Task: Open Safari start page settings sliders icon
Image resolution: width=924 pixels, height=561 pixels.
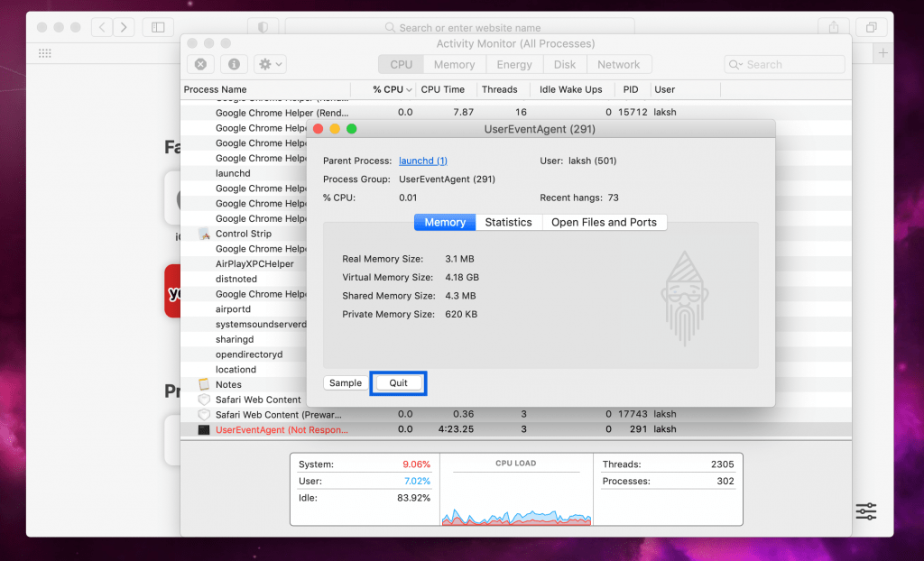Action: [866, 510]
